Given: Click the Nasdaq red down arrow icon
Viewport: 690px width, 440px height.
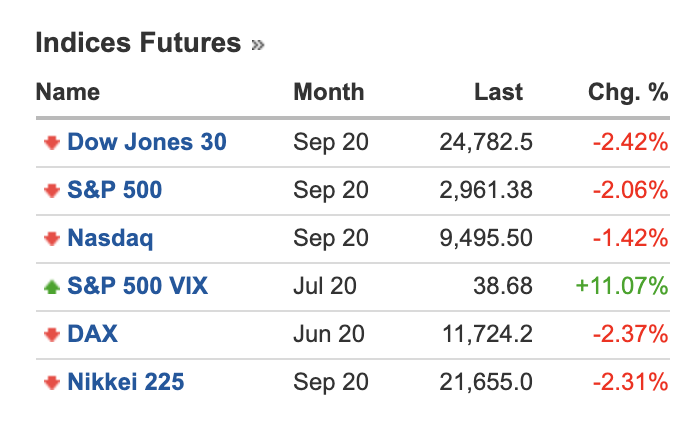Looking at the screenshot, I should 52,238.
